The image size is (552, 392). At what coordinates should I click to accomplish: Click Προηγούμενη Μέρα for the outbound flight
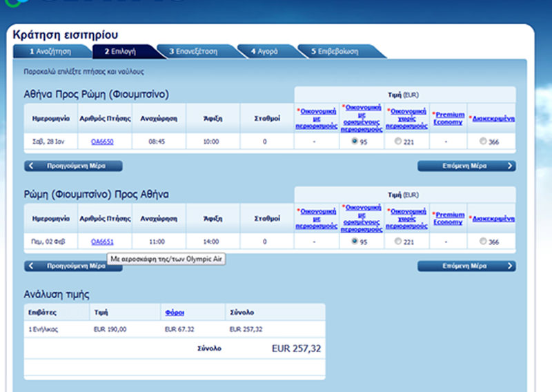[x=74, y=166]
